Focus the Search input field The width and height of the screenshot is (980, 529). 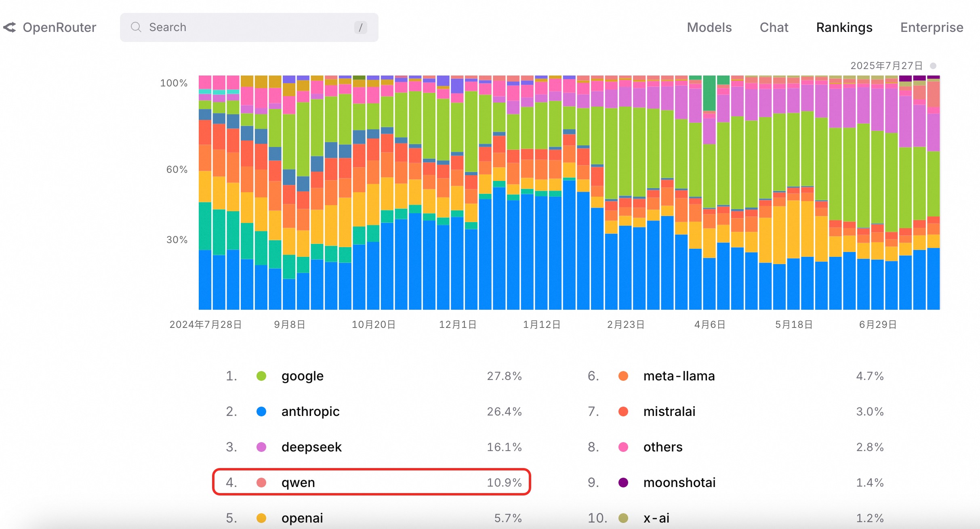point(249,27)
